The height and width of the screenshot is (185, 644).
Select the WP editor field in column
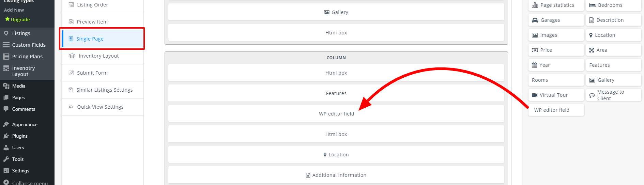click(x=336, y=113)
